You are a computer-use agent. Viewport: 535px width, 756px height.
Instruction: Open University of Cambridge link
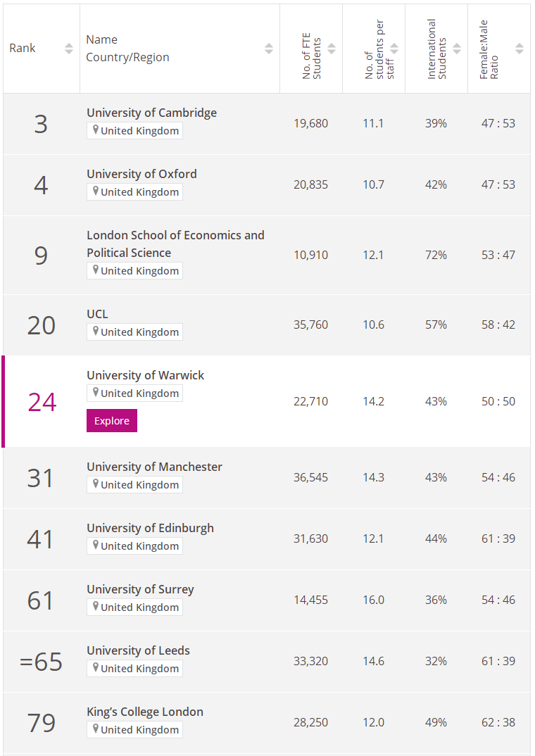point(152,113)
